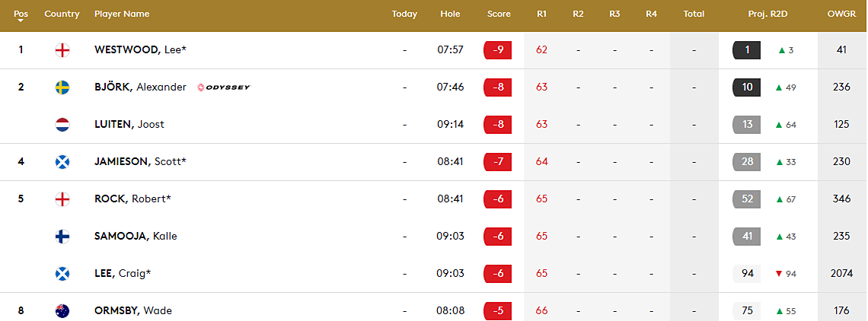This screenshot has height=321, width=868.
Task: Click Sweden flag beside Alexander Björk
Action: (x=62, y=87)
